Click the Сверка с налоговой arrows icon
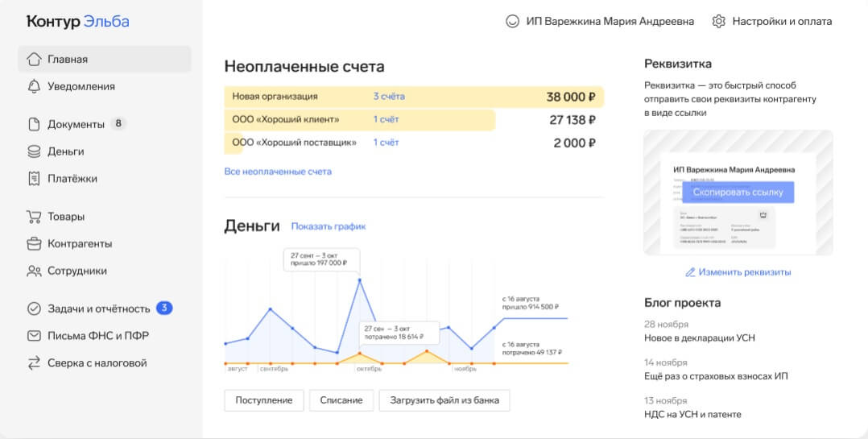The height and width of the screenshot is (439, 868). click(34, 363)
